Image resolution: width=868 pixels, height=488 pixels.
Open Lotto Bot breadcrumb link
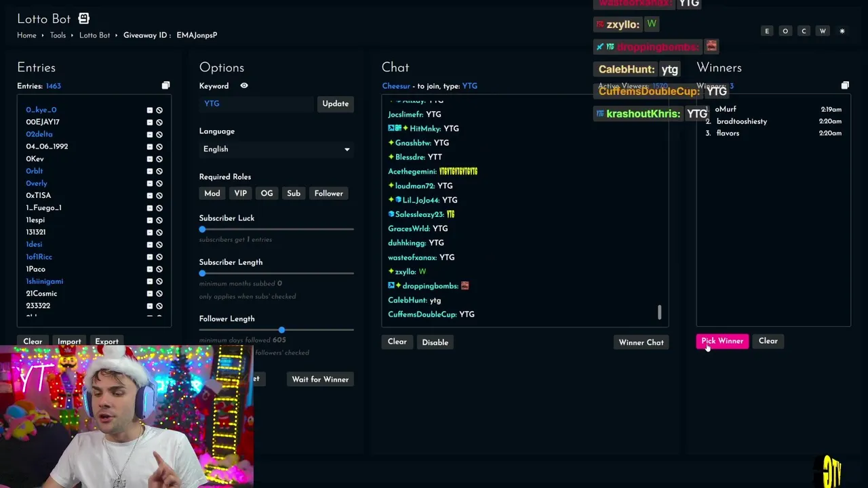click(x=94, y=35)
